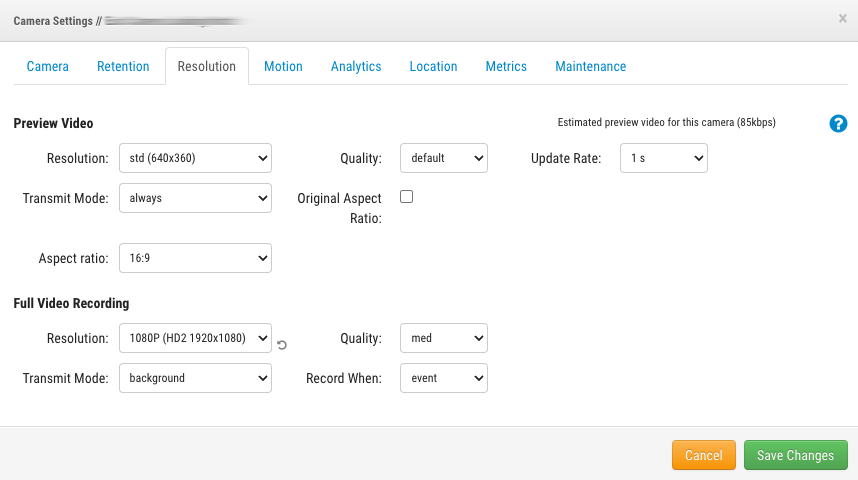Open Transmit Mode dropdown showing background
This screenshot has height=480, width=858.
point(195,378)
